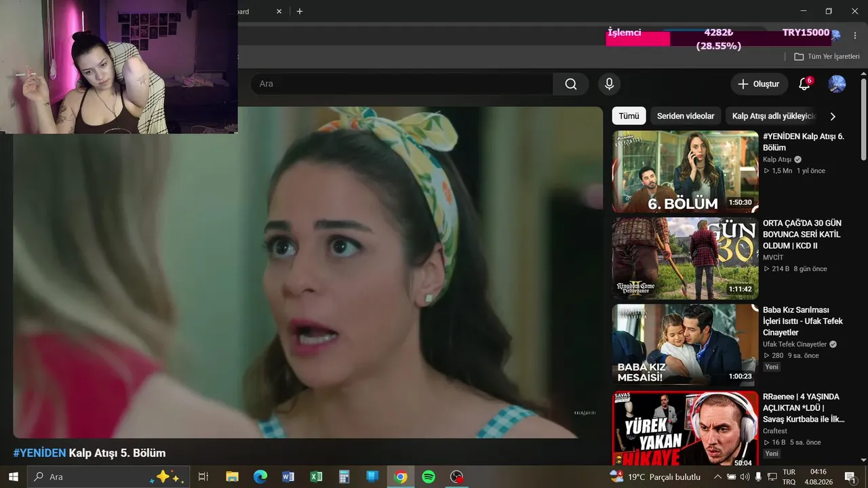
Task: Open Chrome's three-dot menu
Action: point(854,35)
